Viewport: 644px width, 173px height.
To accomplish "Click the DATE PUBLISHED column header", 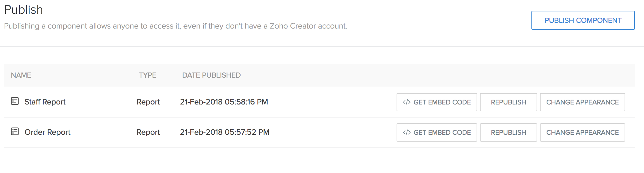I will coord(211,75).
